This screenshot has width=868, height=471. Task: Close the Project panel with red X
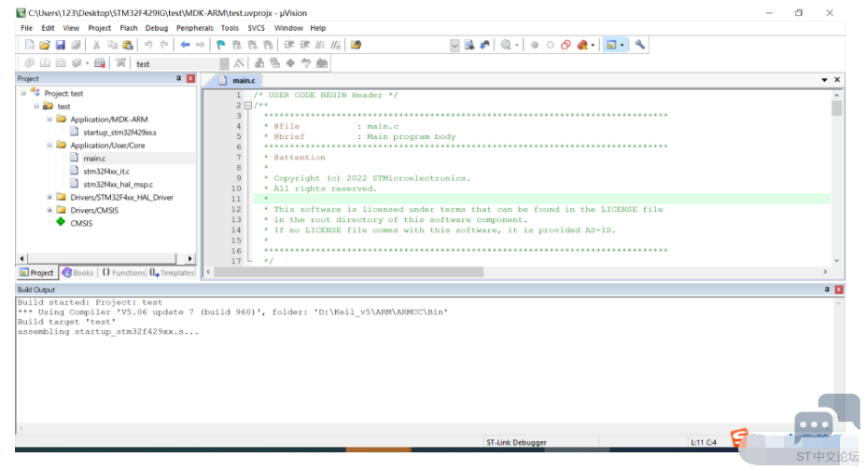point(190,79)
